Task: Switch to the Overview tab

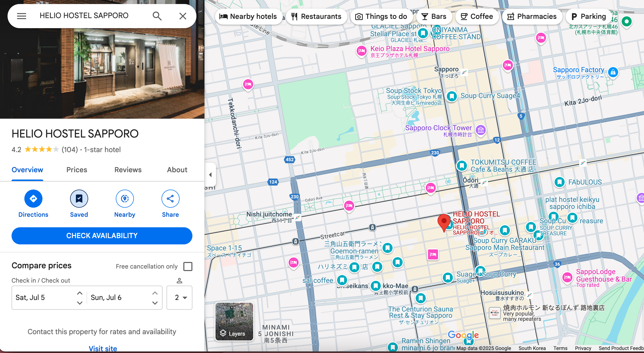Action: coord(27,170)
